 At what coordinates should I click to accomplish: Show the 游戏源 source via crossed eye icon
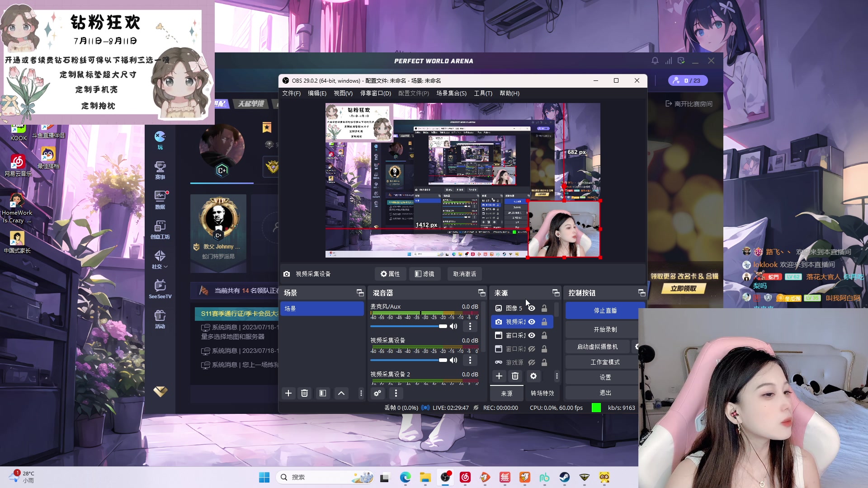pos(532,362)
